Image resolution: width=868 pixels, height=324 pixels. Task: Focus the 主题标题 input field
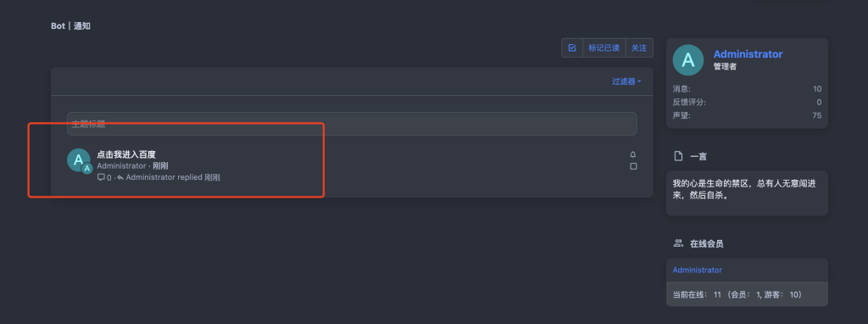point(352,124)
